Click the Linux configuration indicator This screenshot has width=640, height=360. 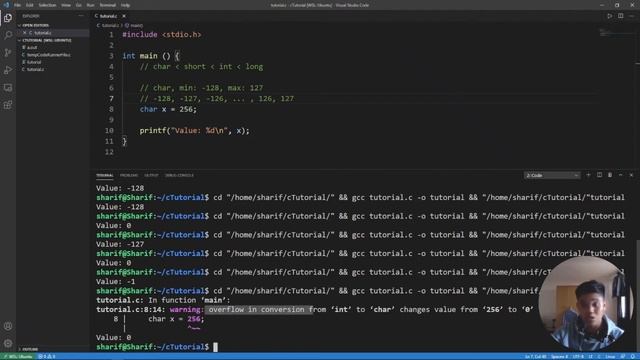[x=610, y=356]
